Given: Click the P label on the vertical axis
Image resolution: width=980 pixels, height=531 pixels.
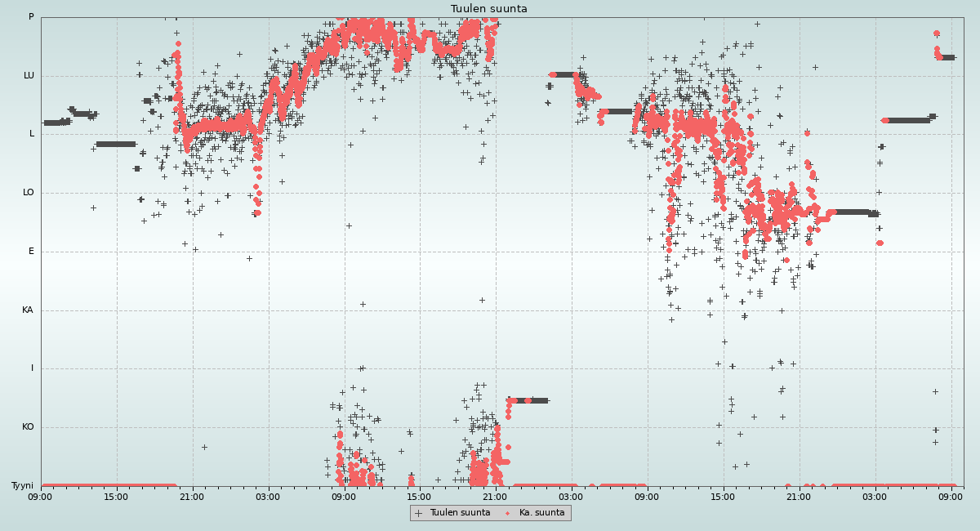Looking at the screenshot, I should (x=31, y=17).
